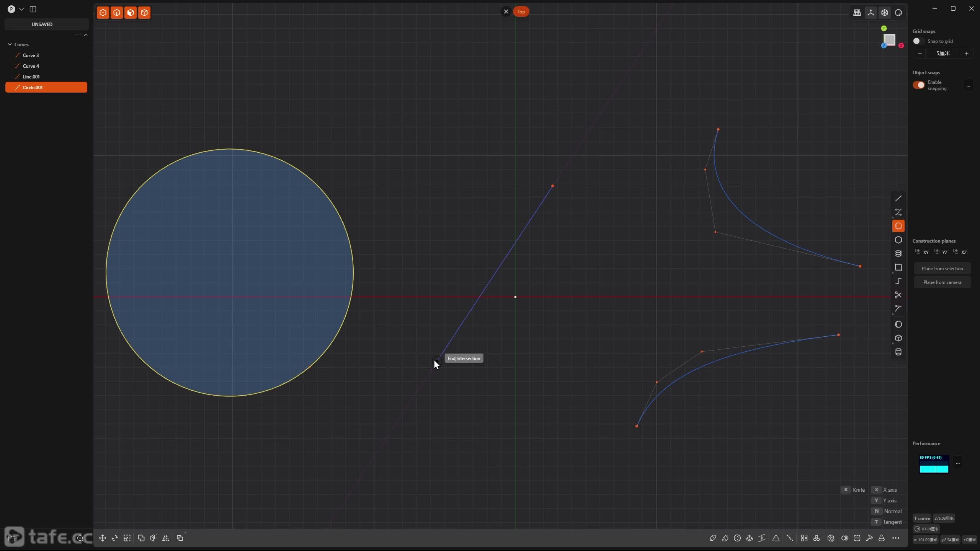Toggle the Snap to grid switch

(918, 41)
